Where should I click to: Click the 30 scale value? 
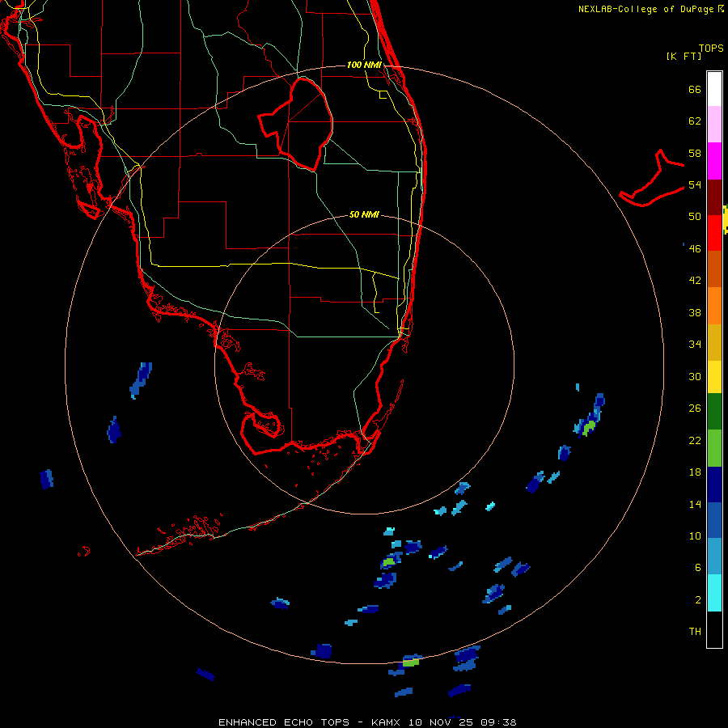695,376
